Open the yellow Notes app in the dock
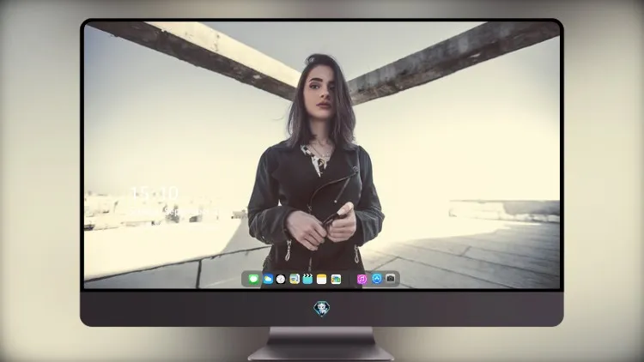This screenshot has height=362, width=644. 322,279
